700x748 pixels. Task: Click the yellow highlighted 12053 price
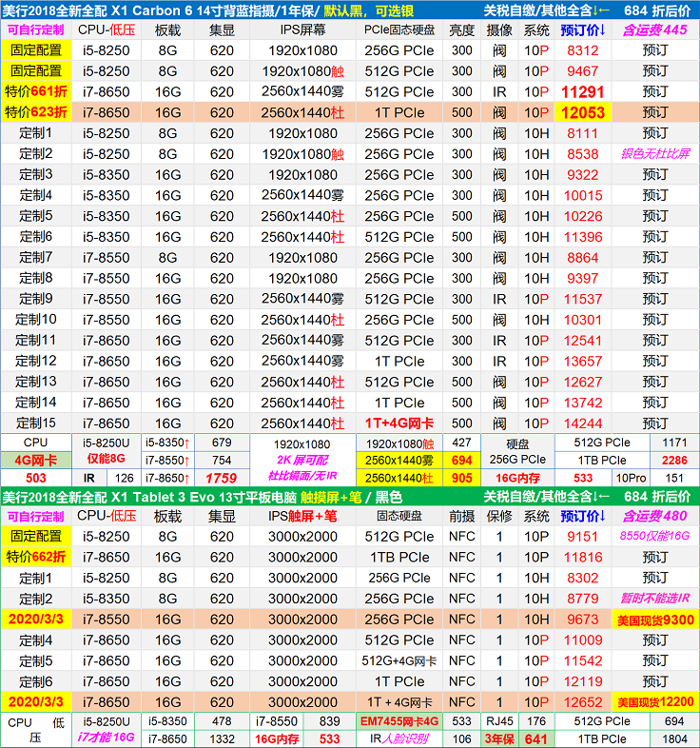(582, 112)
